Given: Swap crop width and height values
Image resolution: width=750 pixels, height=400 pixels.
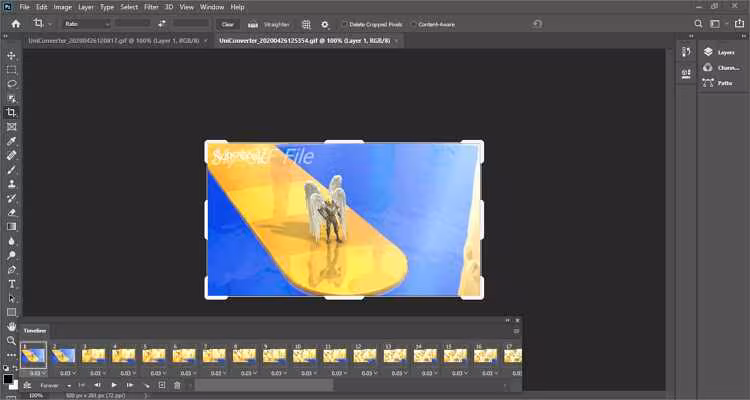Looking at the screenshot, I should point(162,24).
